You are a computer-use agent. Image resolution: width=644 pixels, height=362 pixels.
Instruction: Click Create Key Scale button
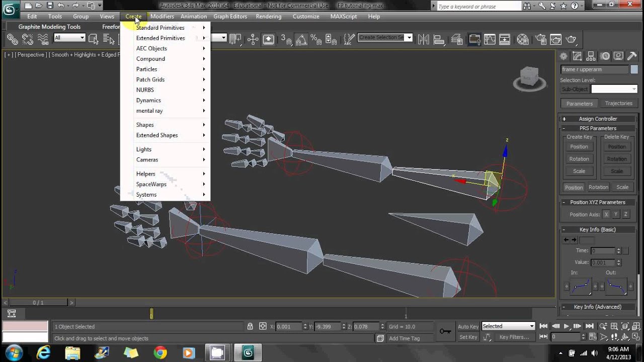click(579, 171)
